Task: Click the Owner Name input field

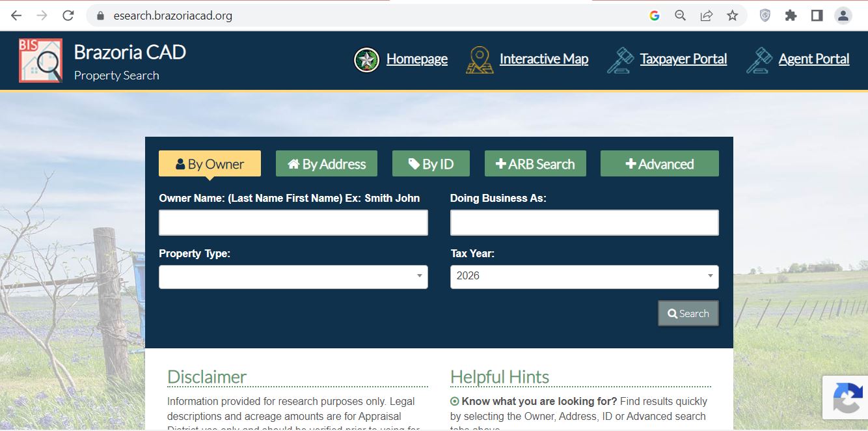Action: [293, 223]
